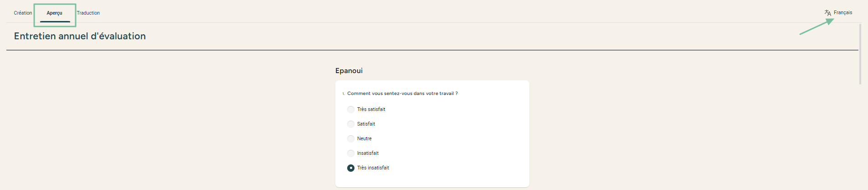
Task: Select the Très satisfait radio button
Action: coord(351,110)
